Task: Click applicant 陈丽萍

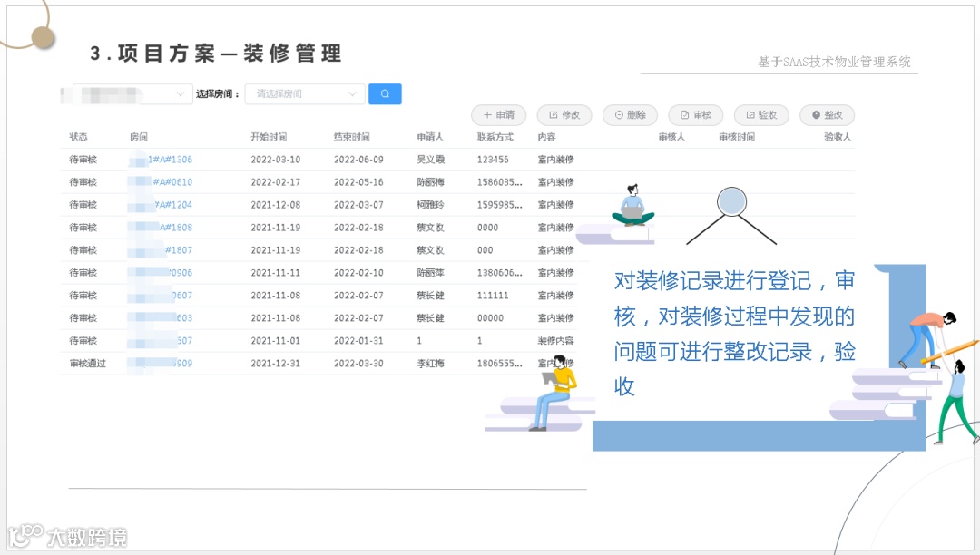Action: (x=431, y=273)
